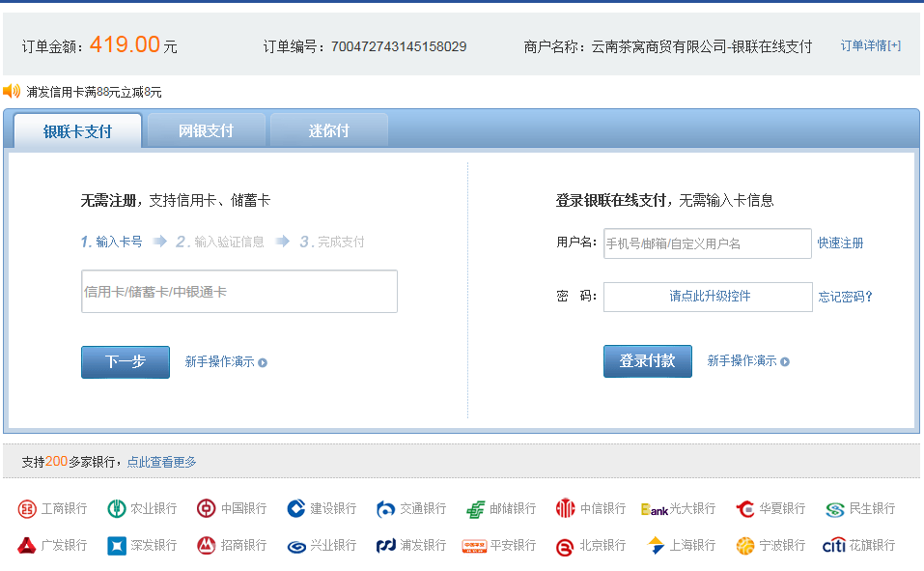This screenshot has height=571, width=924.
Task: Click the 登录付款 button
Action: 647,361
